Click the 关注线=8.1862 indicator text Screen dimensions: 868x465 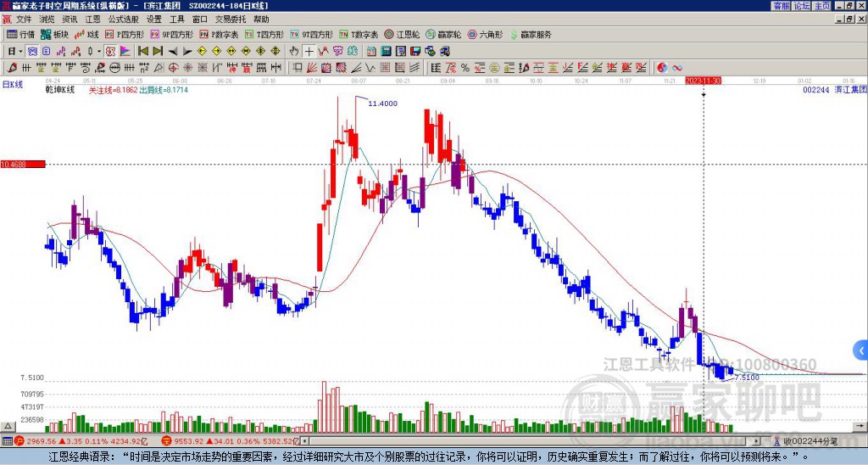pyautogui.click(x=113, y=90)
